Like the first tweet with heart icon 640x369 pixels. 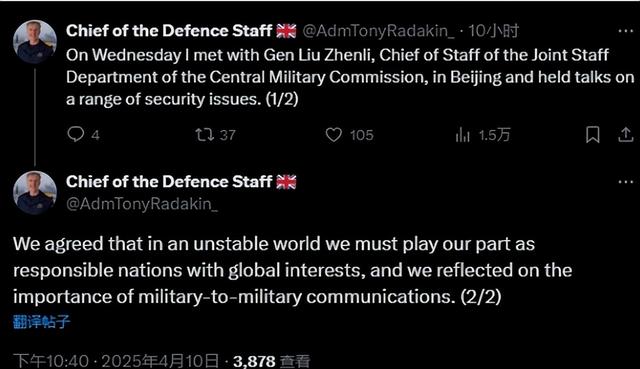333,135
